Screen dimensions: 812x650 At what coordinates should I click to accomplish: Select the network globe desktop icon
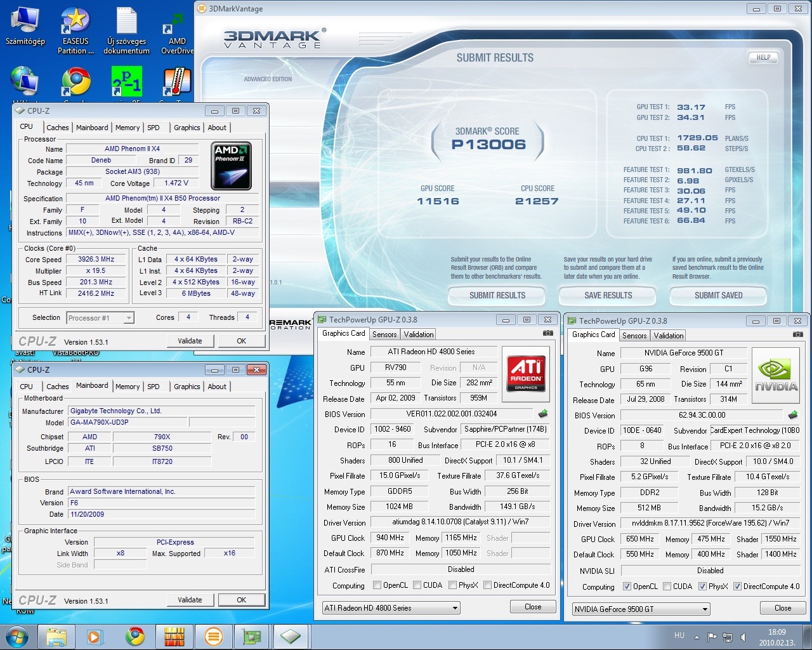(24, 81)
